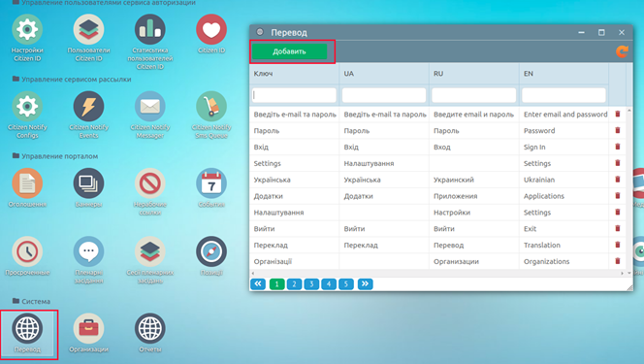Screen dimensions: 644x364
Task: Go to first page with double-left arrow
Action: tap(258, 283)
